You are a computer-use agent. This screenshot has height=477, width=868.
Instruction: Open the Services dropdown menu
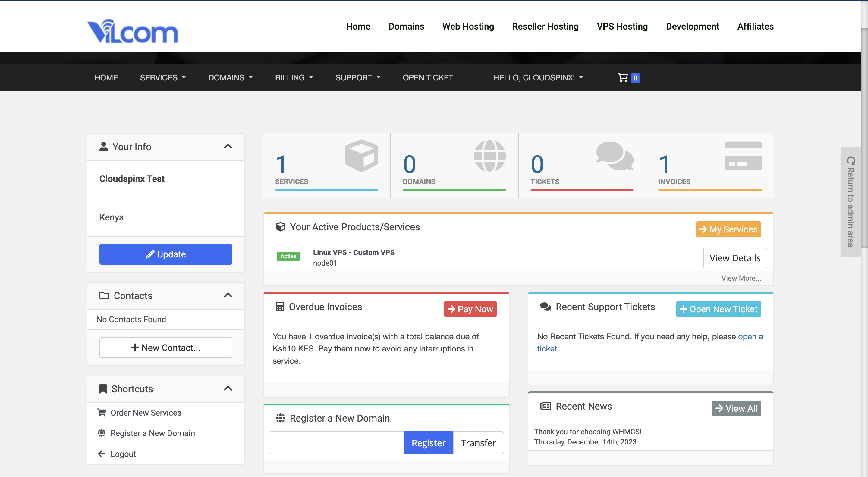[x=163, y=78]
